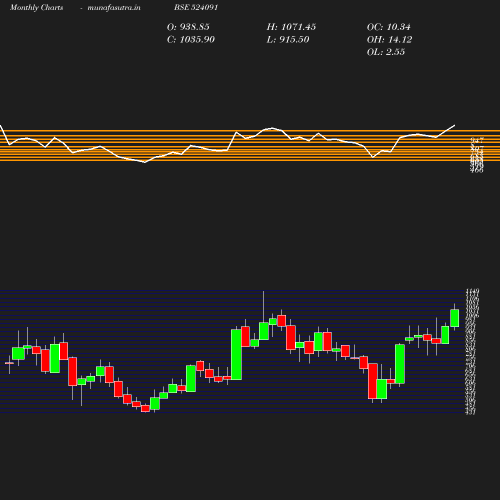Click the 'OH: 14.12' value
500x500 pixels.
click(x=389, y=39)
